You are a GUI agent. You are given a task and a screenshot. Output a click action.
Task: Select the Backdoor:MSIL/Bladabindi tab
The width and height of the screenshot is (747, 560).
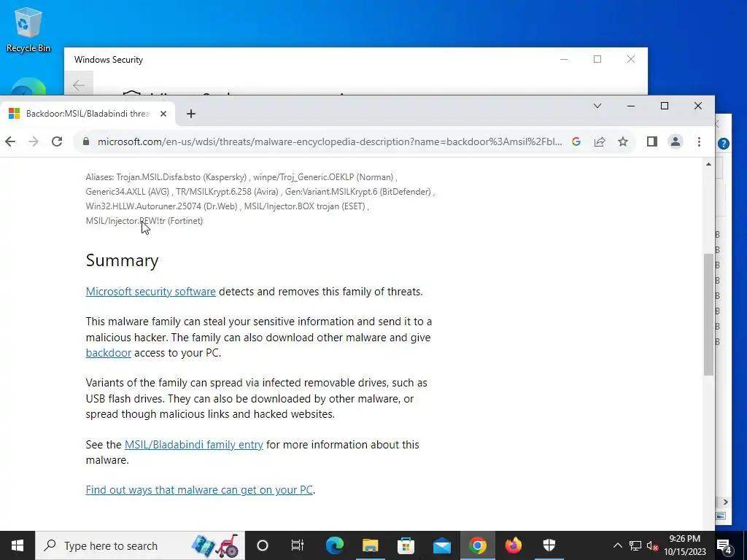coord(88,114)
